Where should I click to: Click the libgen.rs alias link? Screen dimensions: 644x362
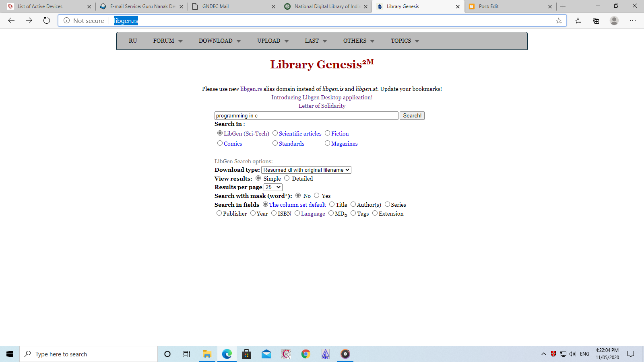click(251, 89)
